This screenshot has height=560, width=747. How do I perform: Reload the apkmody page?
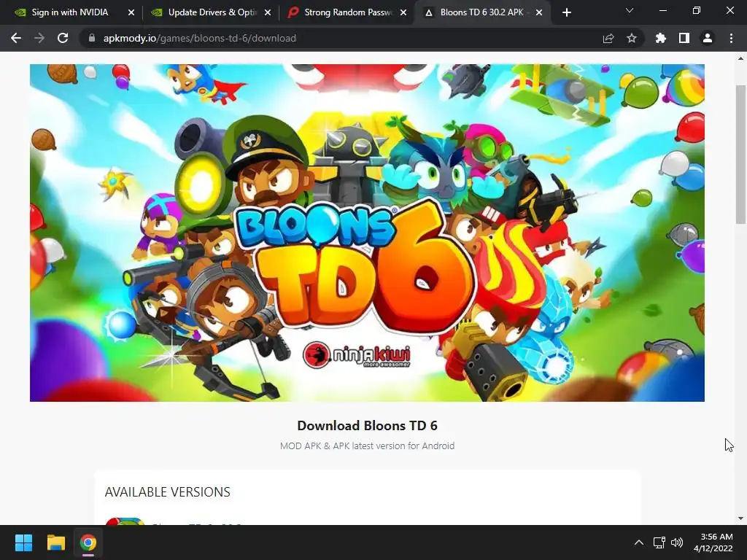point(63,38)
